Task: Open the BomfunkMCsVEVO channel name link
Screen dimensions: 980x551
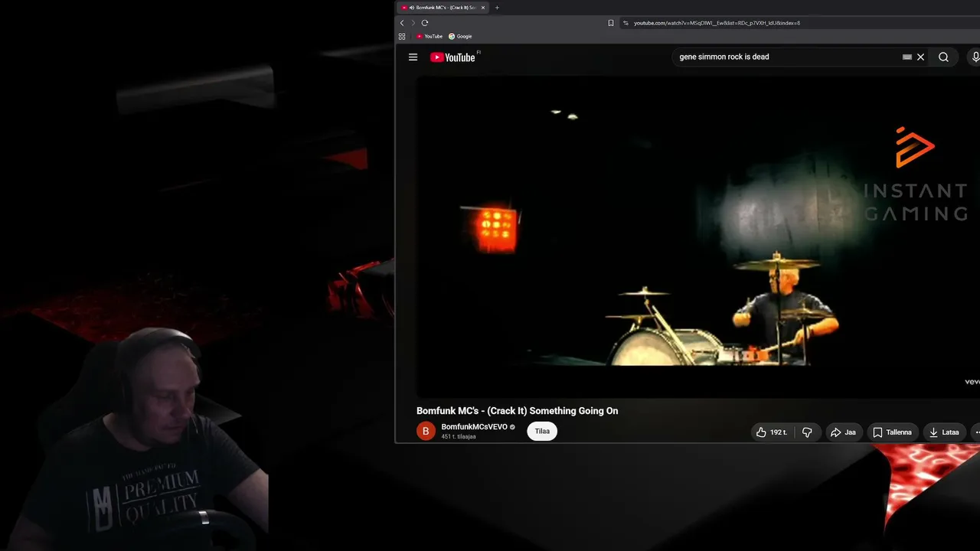Action: click(474, 427)
